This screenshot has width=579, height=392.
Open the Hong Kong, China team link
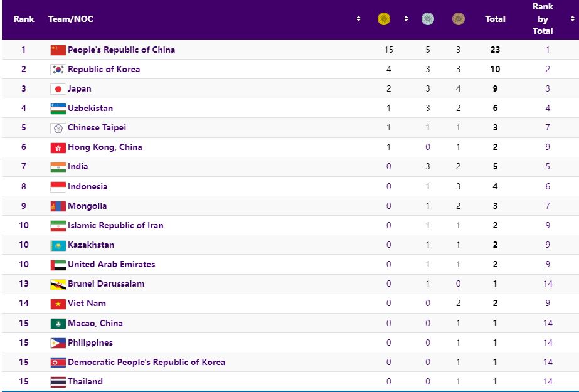point(105,147)
